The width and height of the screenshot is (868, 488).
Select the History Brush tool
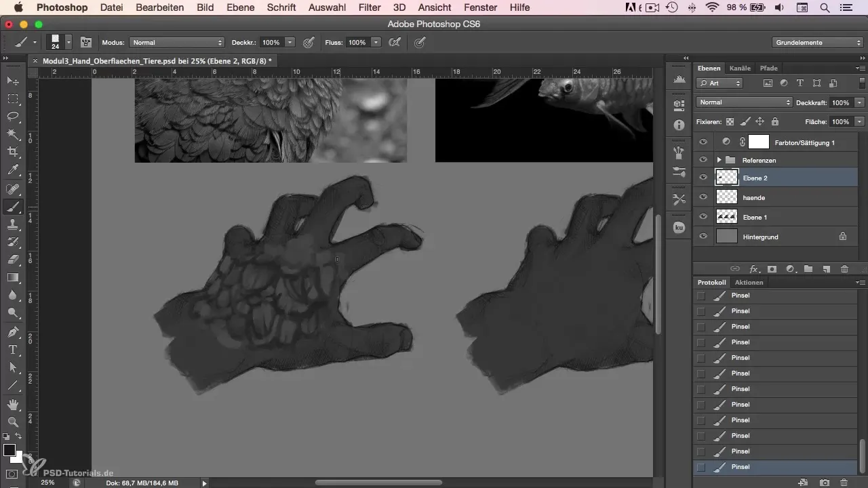tap(13, 242)
